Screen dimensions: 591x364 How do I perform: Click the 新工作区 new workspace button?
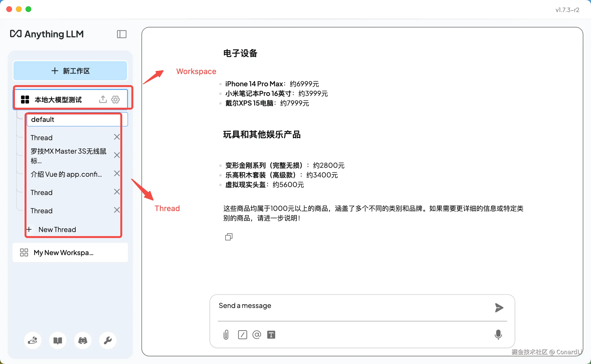click(70, 71)
